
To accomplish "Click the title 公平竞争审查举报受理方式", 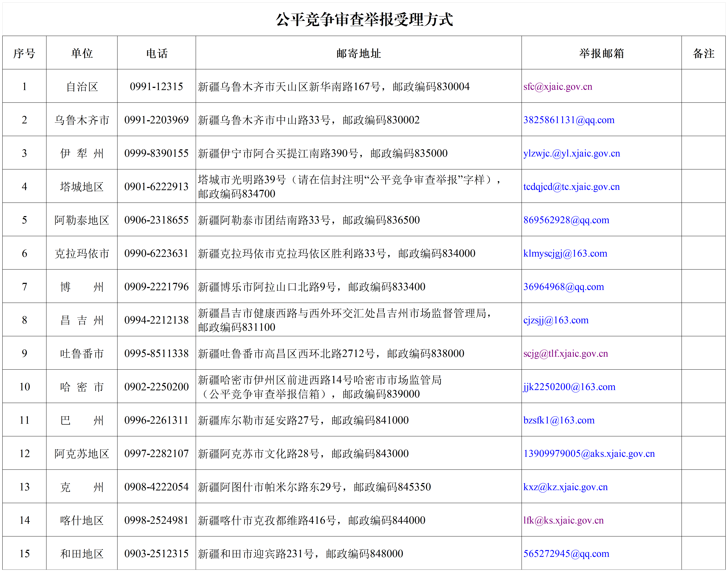I will pyautogui.click(x=364, y=19).
